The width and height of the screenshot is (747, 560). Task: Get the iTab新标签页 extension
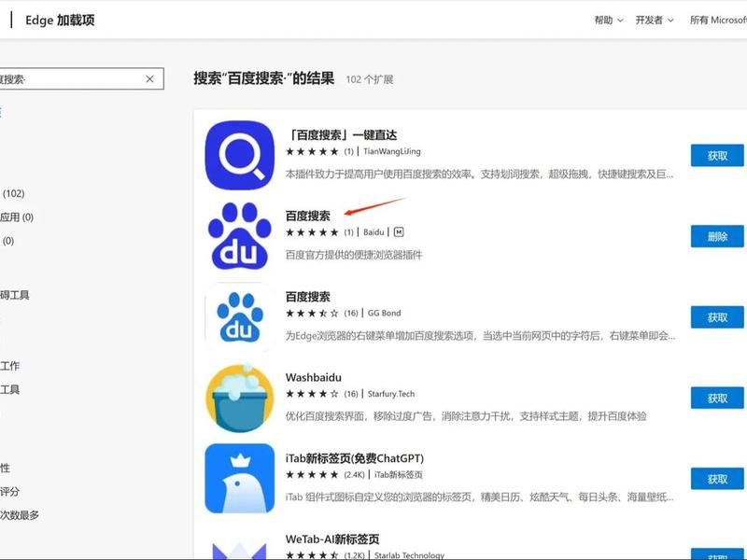coord(717,479)
